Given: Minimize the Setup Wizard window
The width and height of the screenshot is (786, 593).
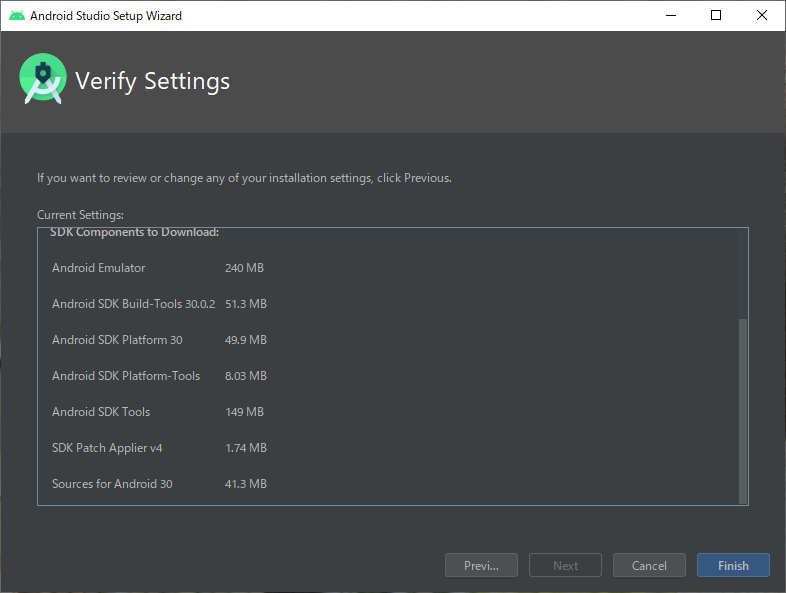Looking at the screenshot, I should tap(671, 16).
